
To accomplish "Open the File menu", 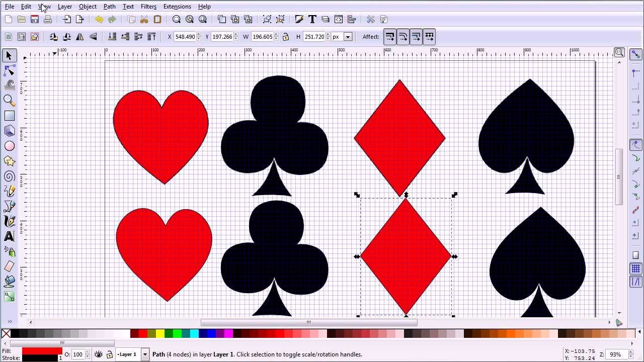I will 10,7.
